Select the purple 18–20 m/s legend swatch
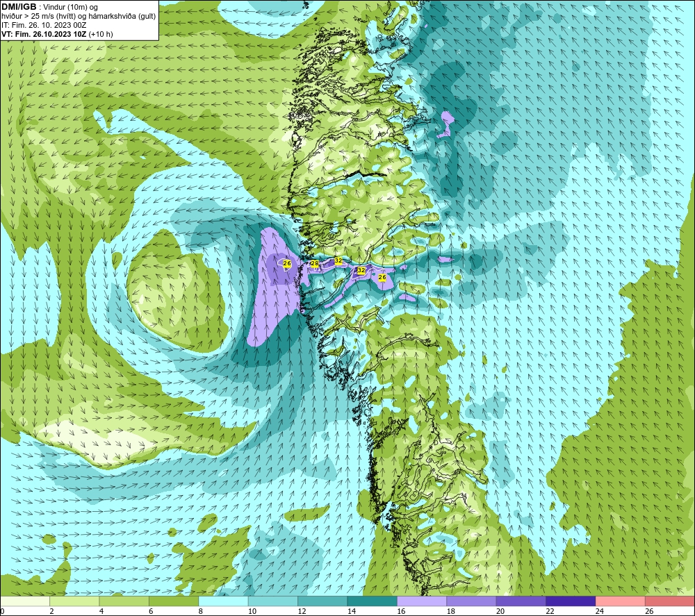Image resolution: width=695 pixels, height=616 pixels. click(472, 601)
